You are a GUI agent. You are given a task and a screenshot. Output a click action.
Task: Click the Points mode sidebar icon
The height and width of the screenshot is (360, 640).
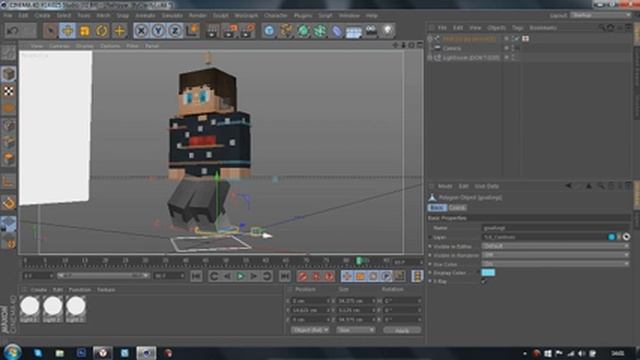coord(8,125)
